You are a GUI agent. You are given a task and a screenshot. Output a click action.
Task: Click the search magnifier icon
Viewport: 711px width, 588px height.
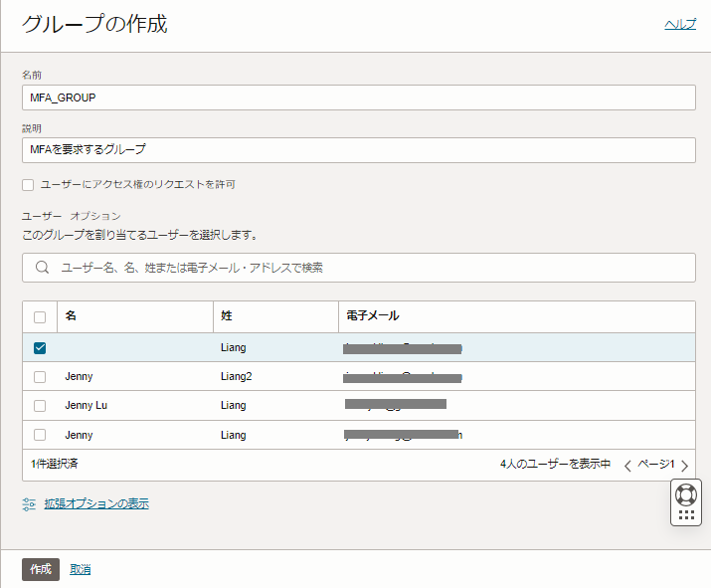(42, 268)
